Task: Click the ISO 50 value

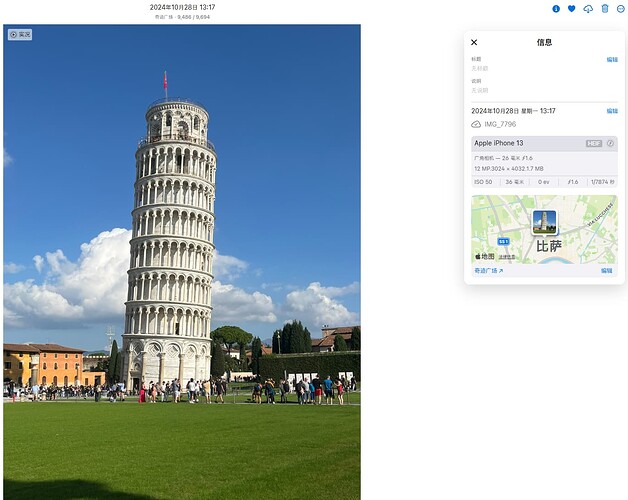Action: (483, 182)
